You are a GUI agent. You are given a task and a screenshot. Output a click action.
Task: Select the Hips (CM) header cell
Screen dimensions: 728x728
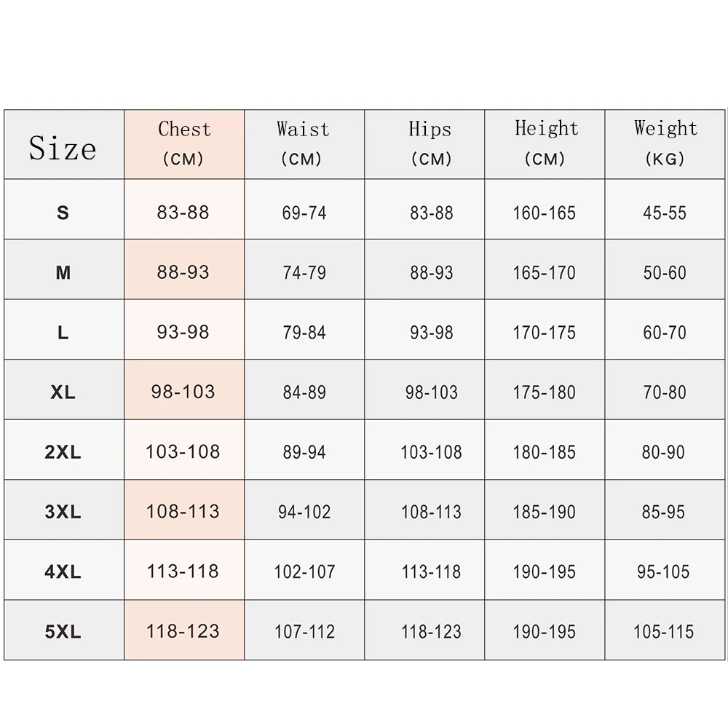[424, 144]
